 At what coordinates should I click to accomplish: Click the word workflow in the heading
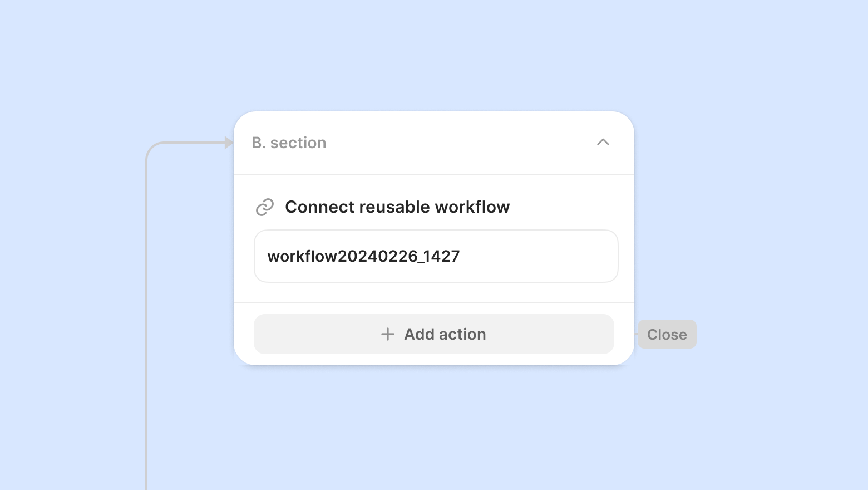pos(472,207)
